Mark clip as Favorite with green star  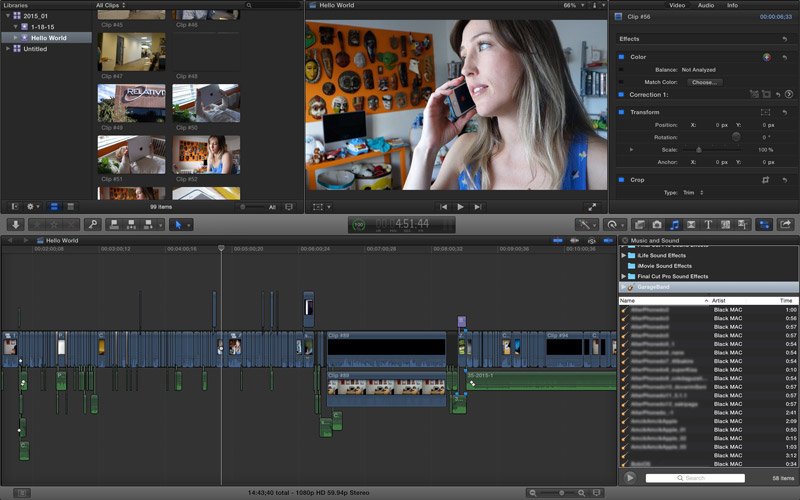(x=37, y=224)
